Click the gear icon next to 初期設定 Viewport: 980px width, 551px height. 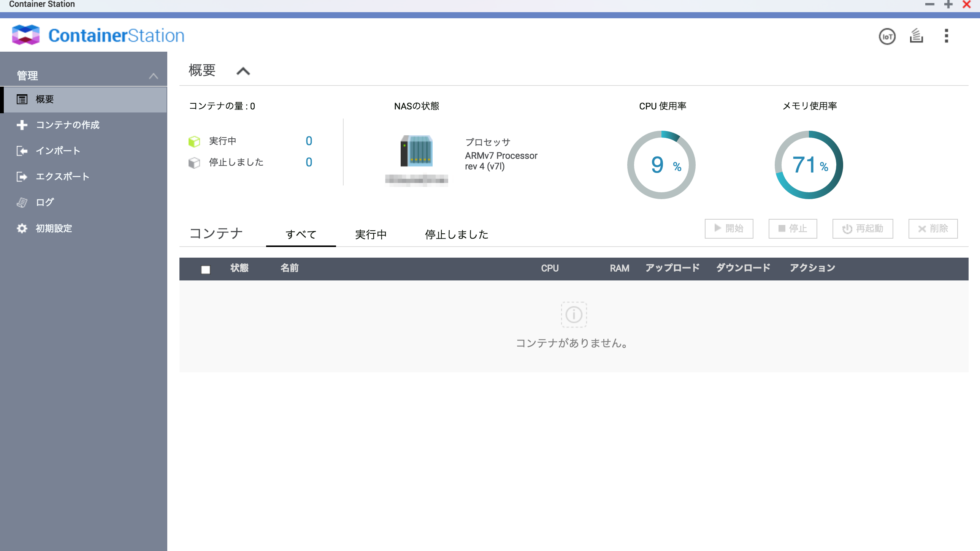(x=22, y=228)
